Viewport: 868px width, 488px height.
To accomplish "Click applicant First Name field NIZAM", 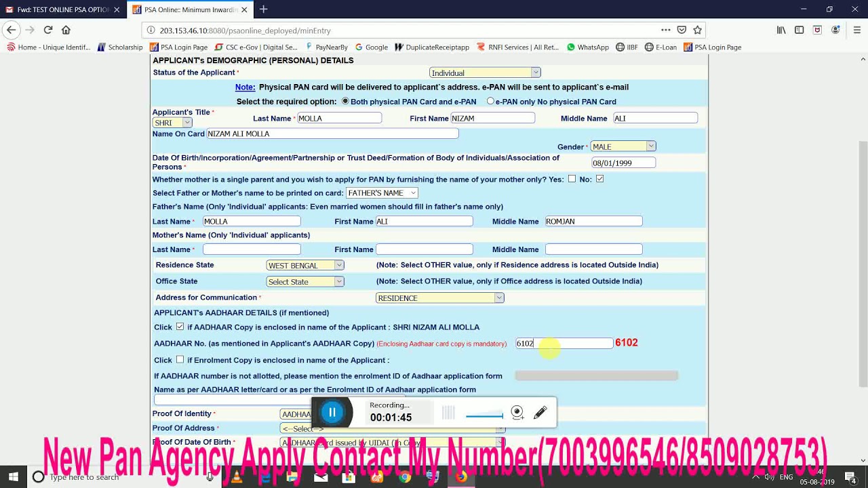I will 493,118.
